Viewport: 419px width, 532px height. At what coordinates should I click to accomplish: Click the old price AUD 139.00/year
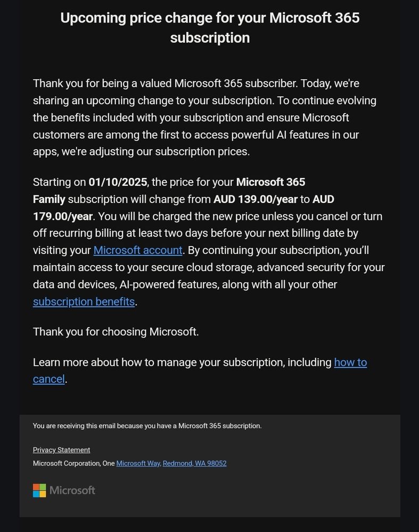255,199
